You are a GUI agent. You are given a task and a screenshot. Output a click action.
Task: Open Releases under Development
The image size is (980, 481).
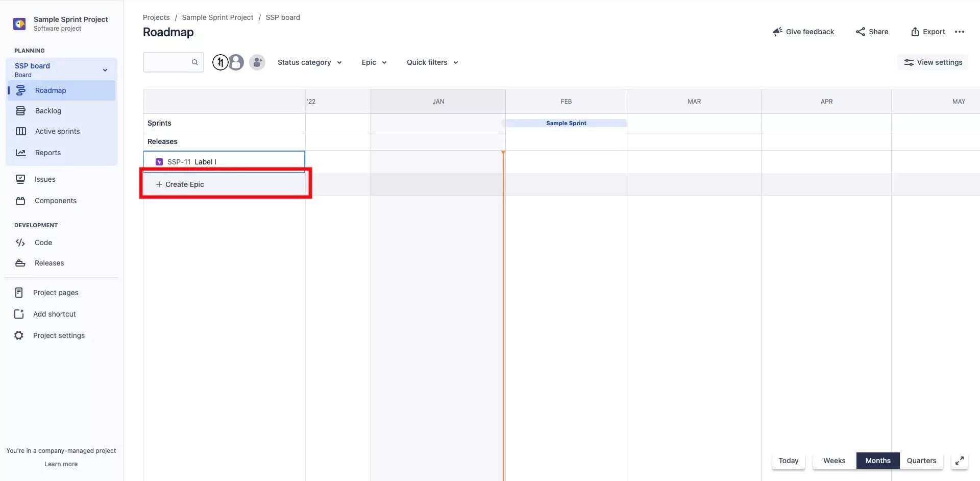[48, 263]
